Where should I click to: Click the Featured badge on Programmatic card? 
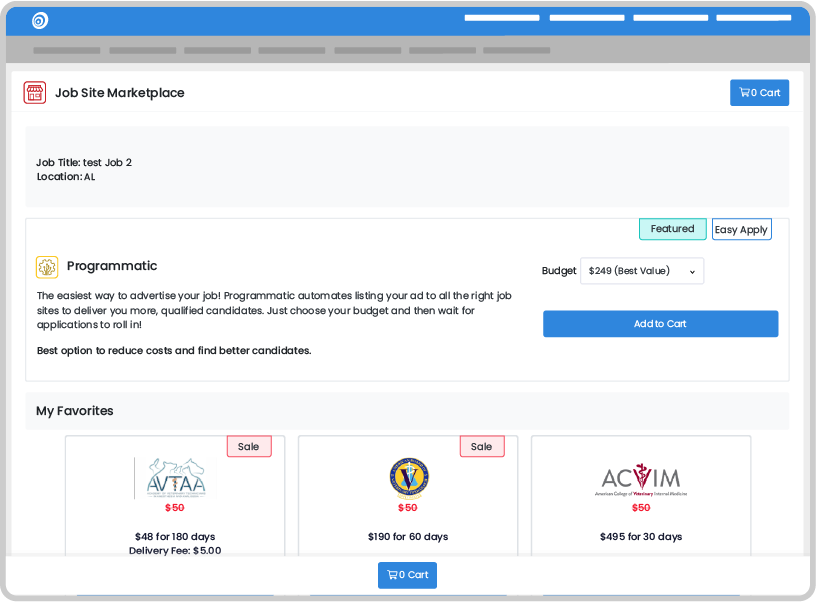672,229
